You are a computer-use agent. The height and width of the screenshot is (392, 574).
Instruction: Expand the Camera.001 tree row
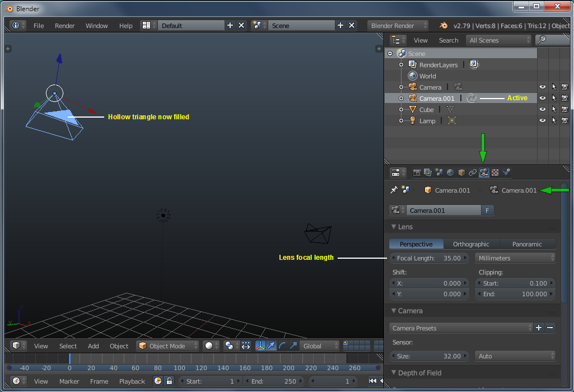point(401,98)
